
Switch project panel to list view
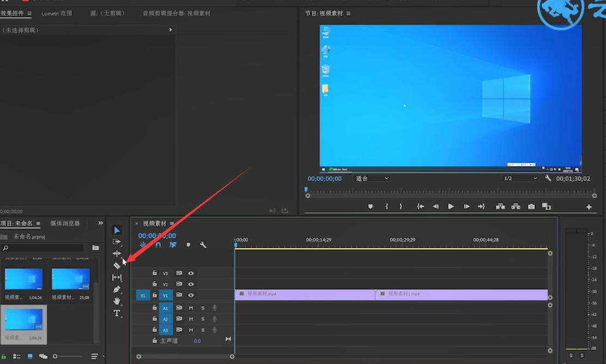(16, 356)
